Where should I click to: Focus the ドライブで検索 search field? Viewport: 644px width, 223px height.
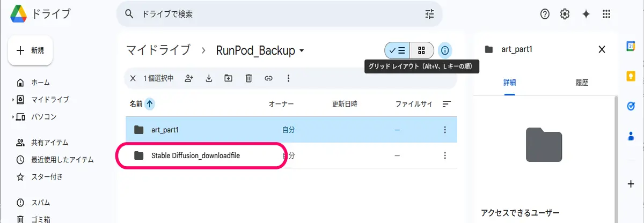coord(279,14)
